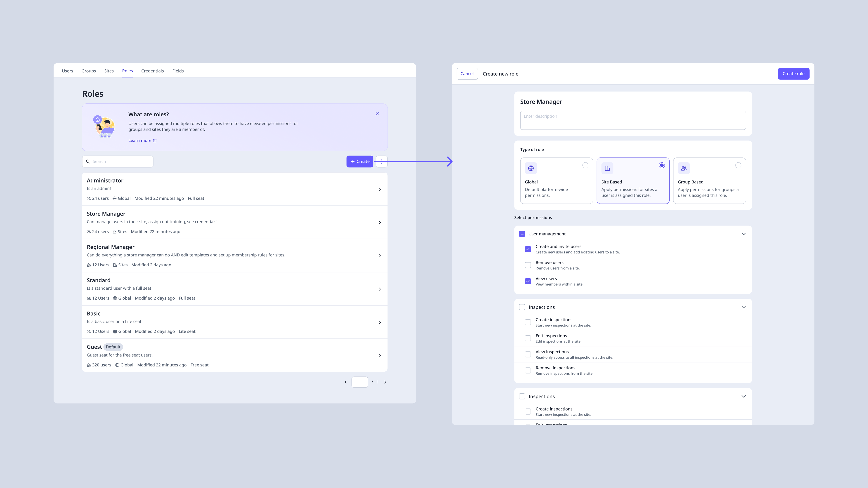Select the Global role type radio
868x488 pixels.
585,165
